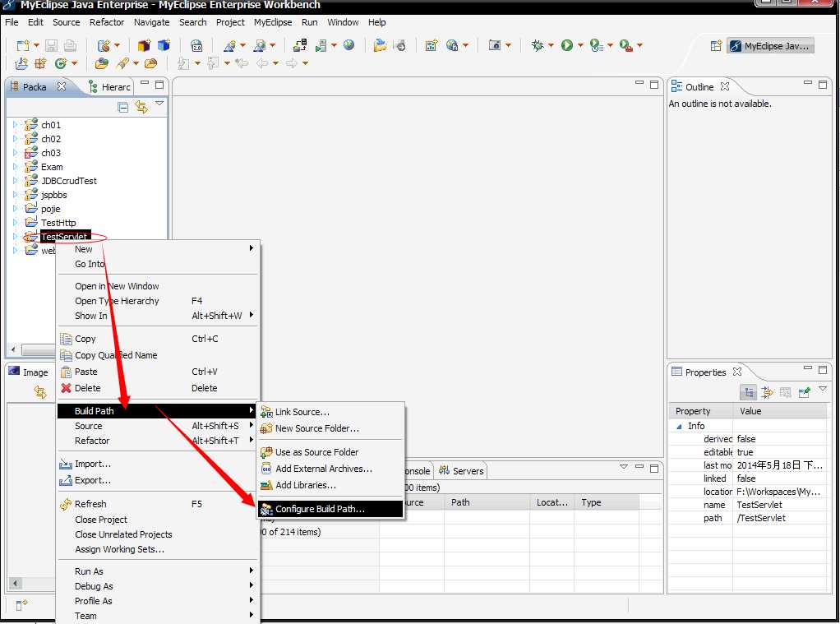840x624 pixels.
Task: Select Add External Archives in submenu
Action: pyautogui.click(x=330, y=469)
